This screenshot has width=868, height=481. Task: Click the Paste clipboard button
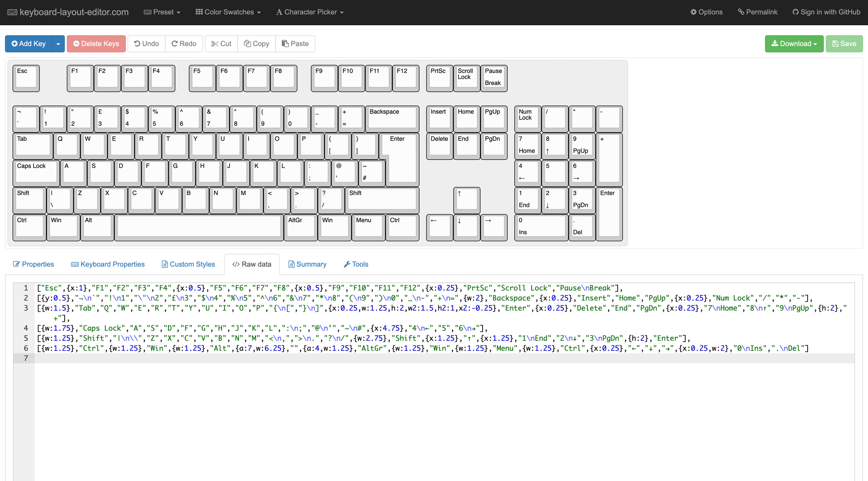tap(295, 43)
